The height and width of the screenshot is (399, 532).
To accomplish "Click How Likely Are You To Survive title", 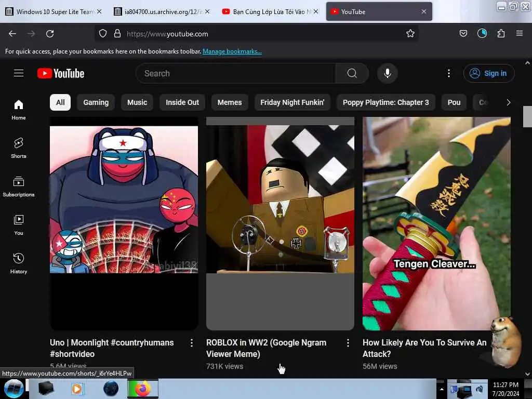I will (424, 348).
